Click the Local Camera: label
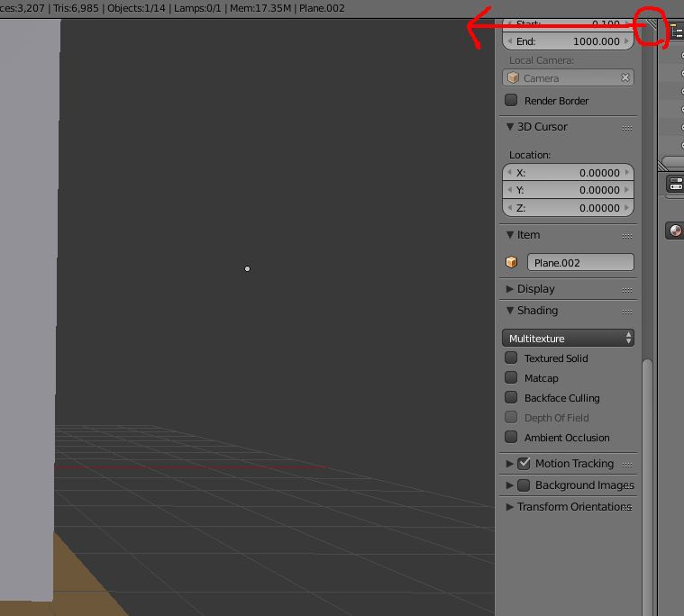Viewport: 684px width, 616px height. tap(542, 60)
